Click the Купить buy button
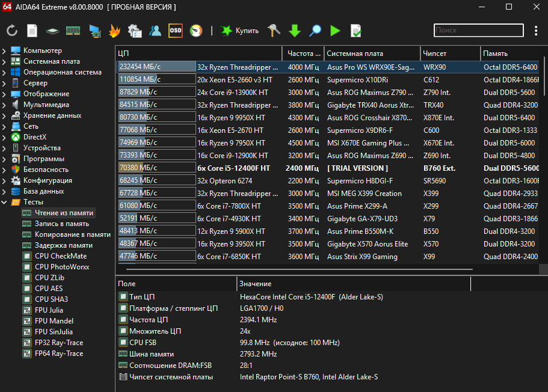Screen dimensions: 548x392 (x=240, y=31)
